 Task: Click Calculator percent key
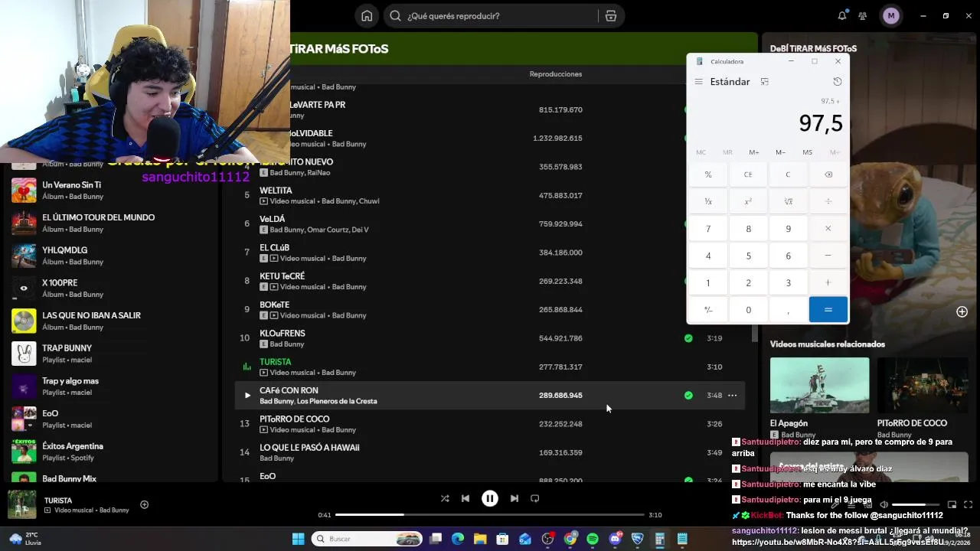click(708, 174)
